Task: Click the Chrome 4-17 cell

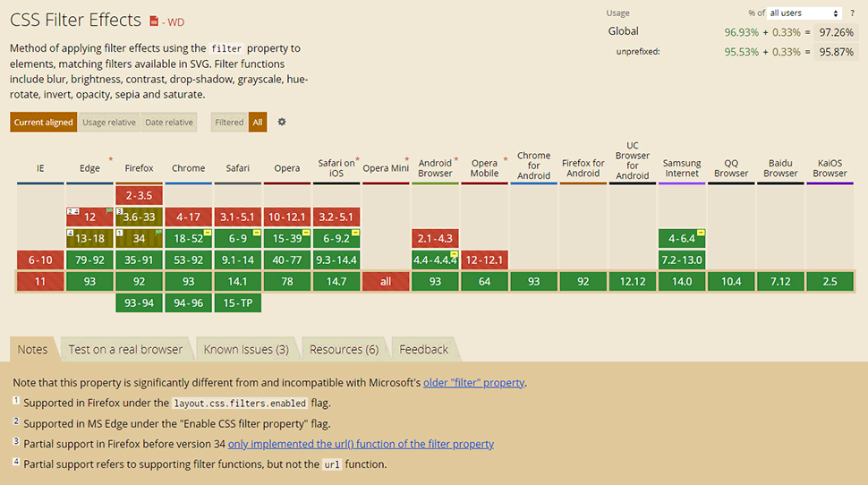Action: point(188,217)
